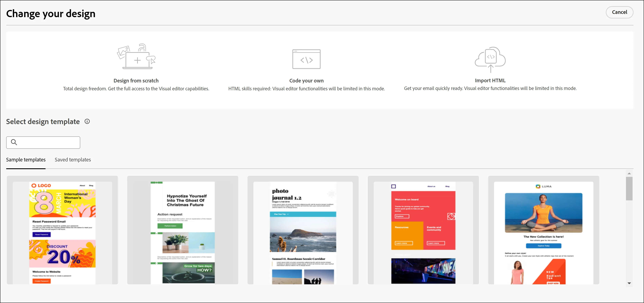The width and height of the screenshot is (644, 303).
Task: Select the Code your own title
Action: pos(306,81)
